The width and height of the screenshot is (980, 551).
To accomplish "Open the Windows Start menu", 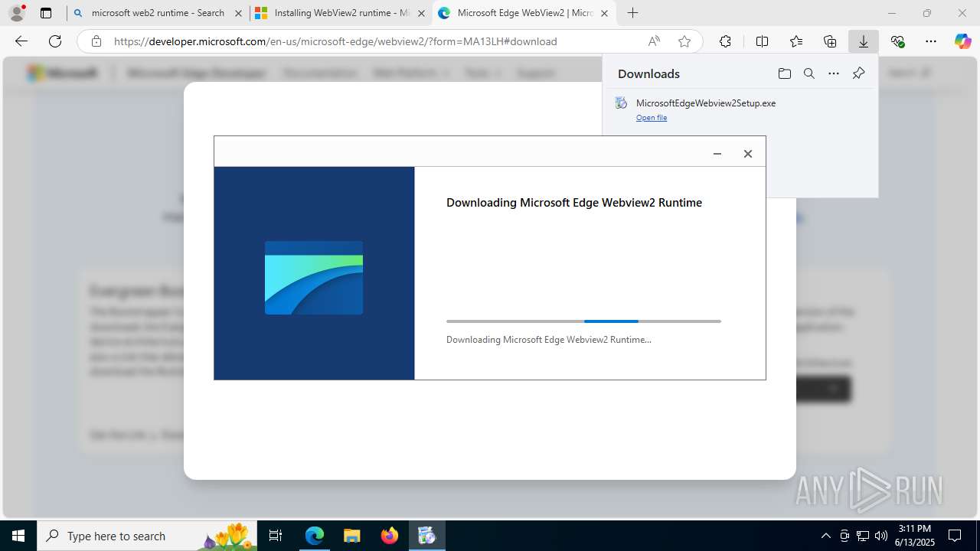I will (x=18, y=536).
